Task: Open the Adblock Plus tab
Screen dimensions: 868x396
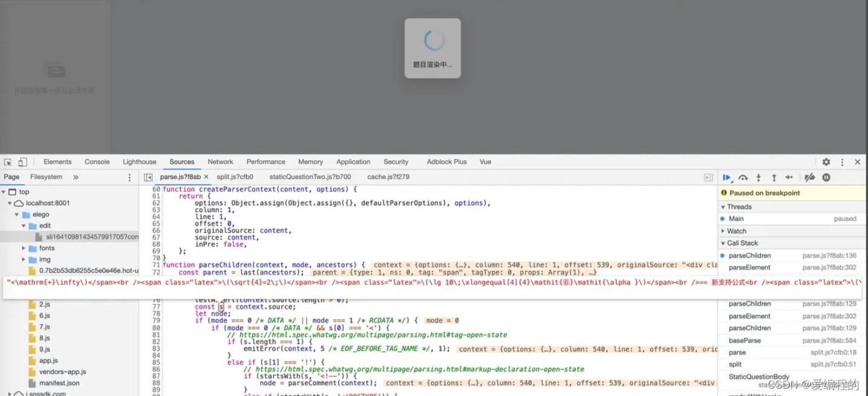Action: pyautogui.click(x=446, y=162)
